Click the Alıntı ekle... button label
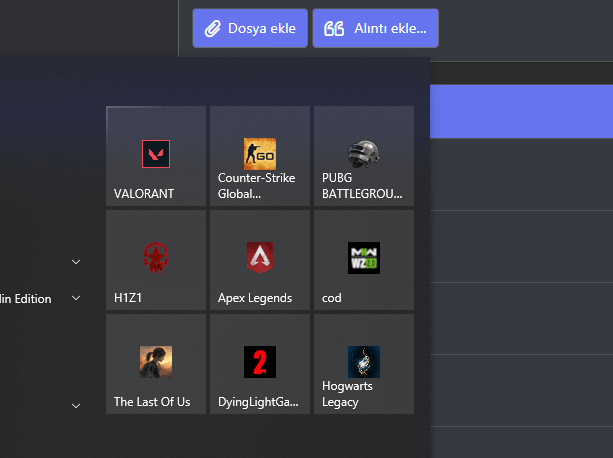613x458 pixels. pyautogui.click(x=390, y=29)
